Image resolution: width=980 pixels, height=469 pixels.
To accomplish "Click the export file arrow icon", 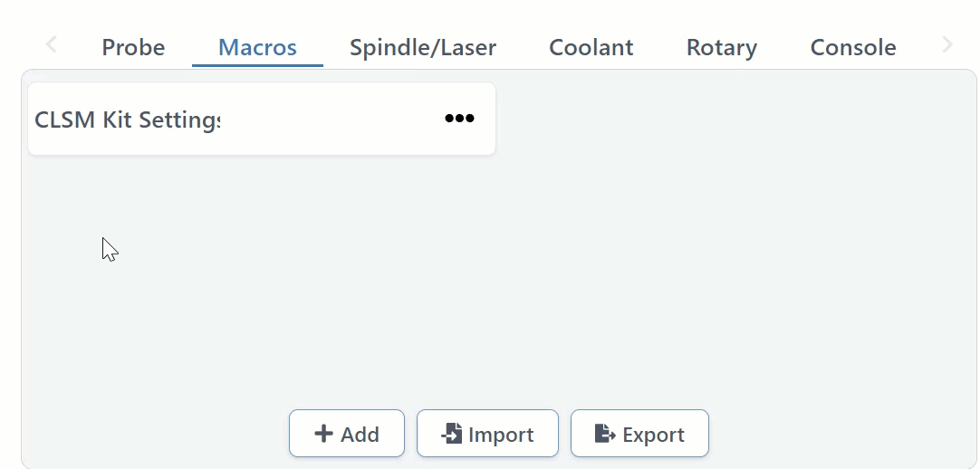I will pos(605,434).
